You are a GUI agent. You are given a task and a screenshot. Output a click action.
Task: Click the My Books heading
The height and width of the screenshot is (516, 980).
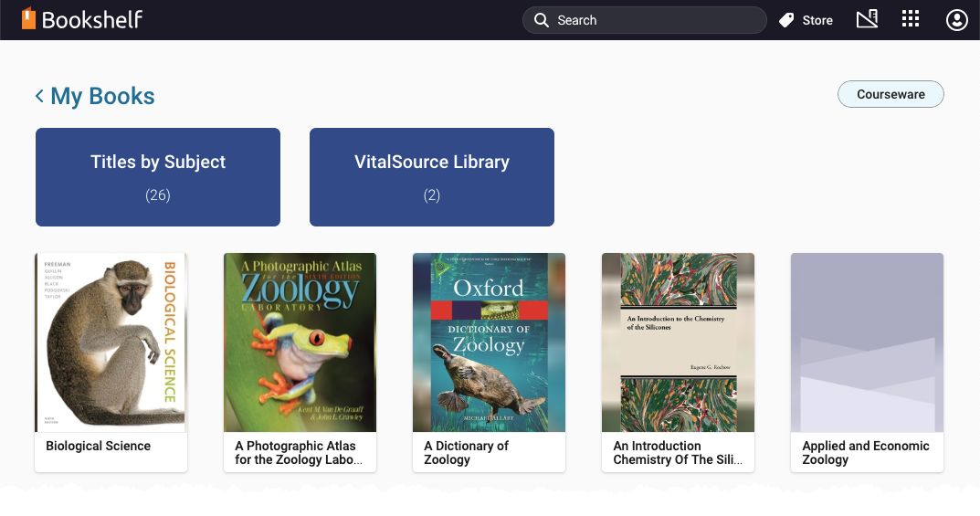tap(102, 96)
